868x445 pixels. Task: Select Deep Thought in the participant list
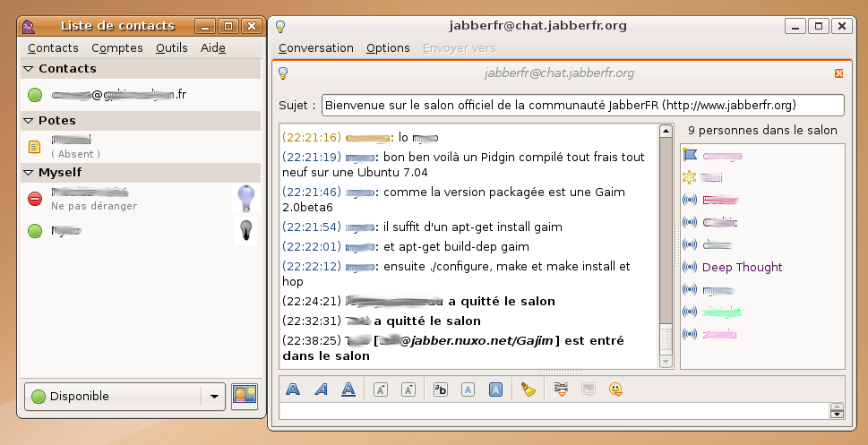(x=742, y=267)
